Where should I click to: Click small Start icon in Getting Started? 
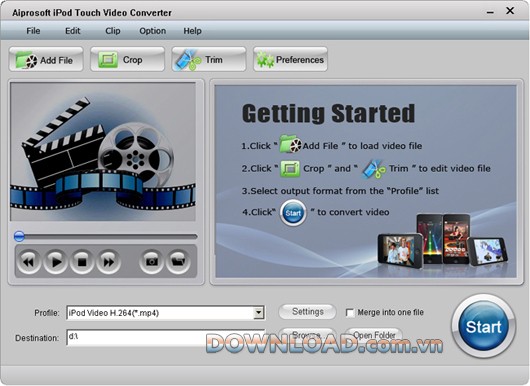(293, 213)
